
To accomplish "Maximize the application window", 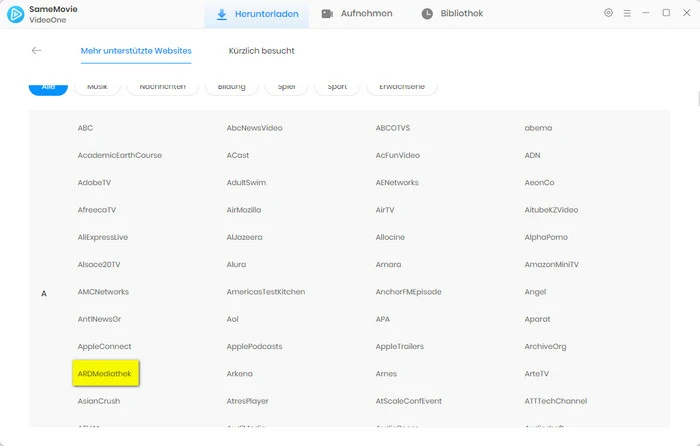I will (666, 13).
